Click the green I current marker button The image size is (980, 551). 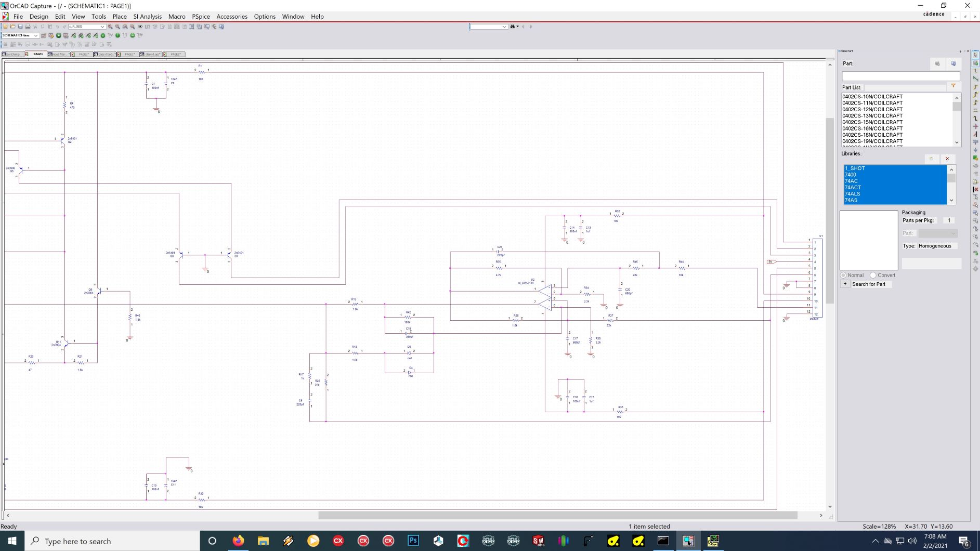[117, 35]
